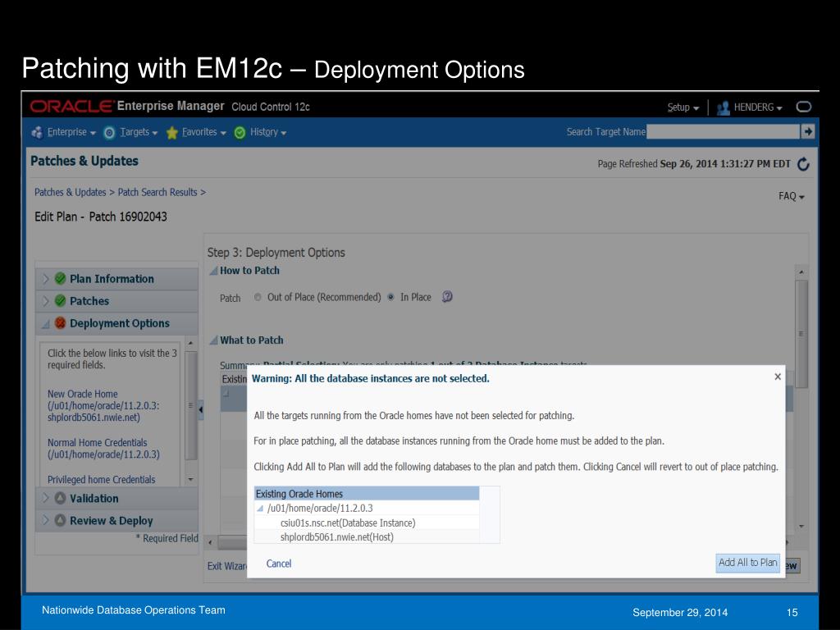Click the sidebar collapse splitter arrow
Viewport: 840px width, 630px height.
coord(201,410)
